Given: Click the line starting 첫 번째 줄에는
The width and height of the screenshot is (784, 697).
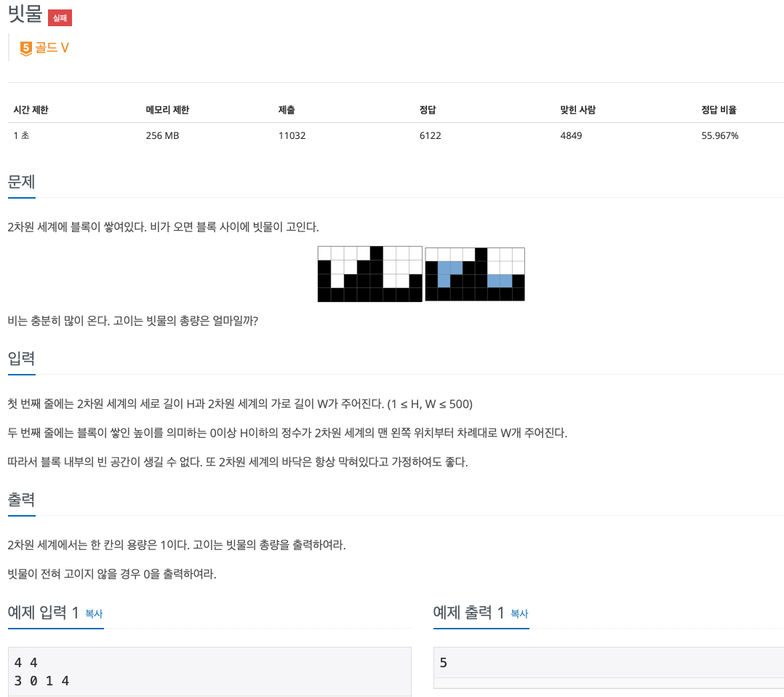Looking at the screenshot, I should pos(240,404).
